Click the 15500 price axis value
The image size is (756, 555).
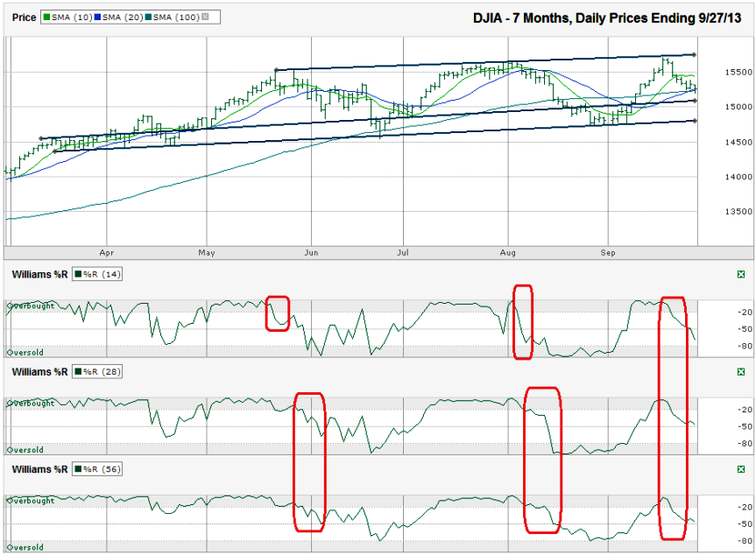point(738,73)
